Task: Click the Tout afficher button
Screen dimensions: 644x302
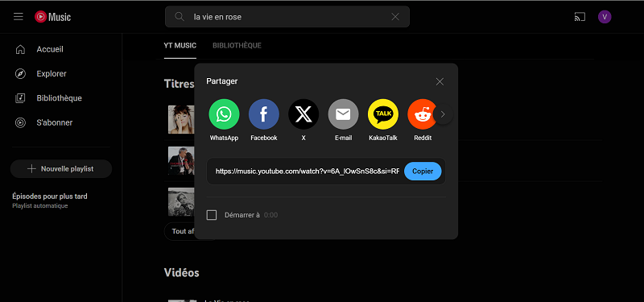Action: coord(180,231)
